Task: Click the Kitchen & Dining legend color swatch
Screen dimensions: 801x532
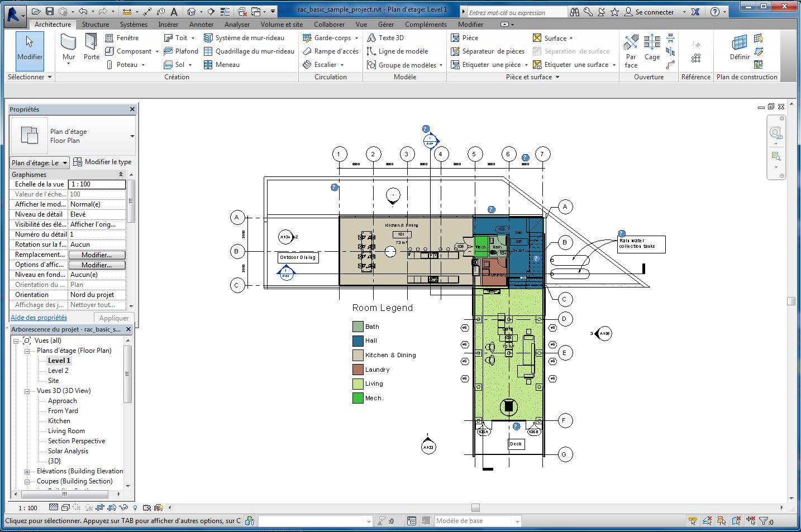Action: [x=358, y=355]
